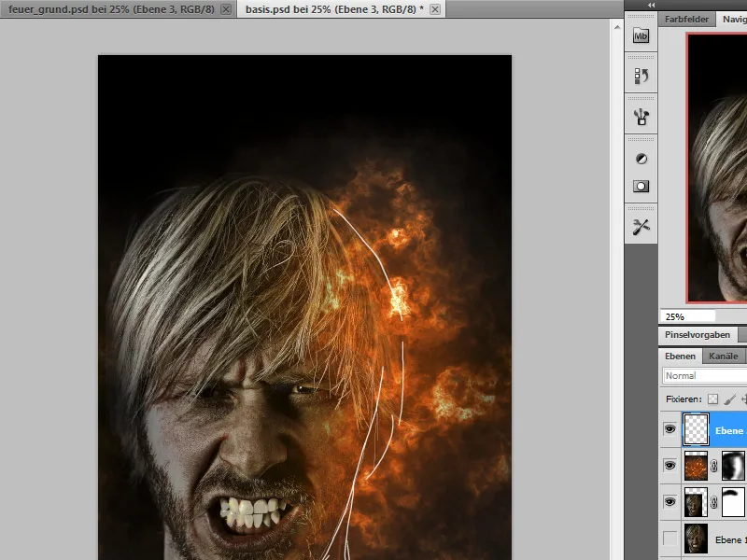Viewport: 747px width, 560px height.
Task: Open the Adjustments panel half-circle icon
Action: (x=641, y=159)
